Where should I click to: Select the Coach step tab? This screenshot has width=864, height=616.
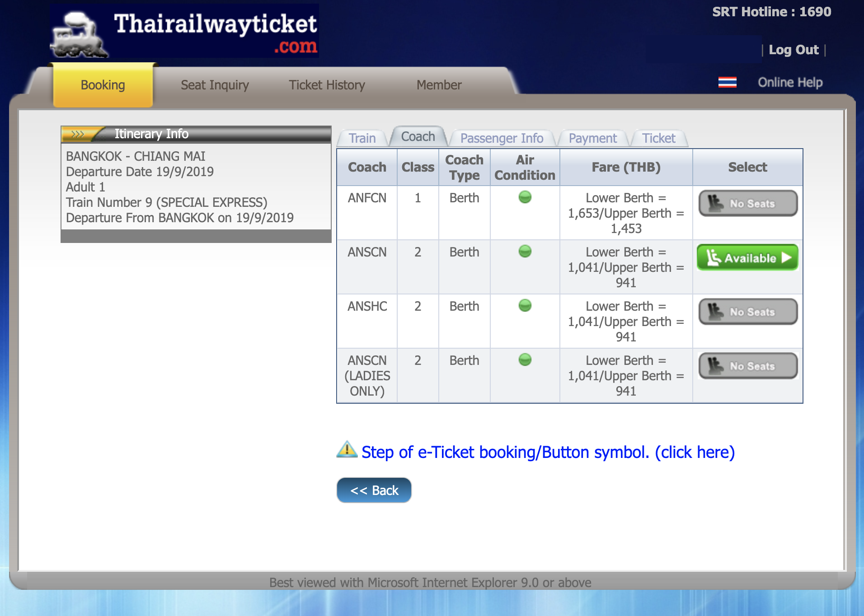point(418,136)
